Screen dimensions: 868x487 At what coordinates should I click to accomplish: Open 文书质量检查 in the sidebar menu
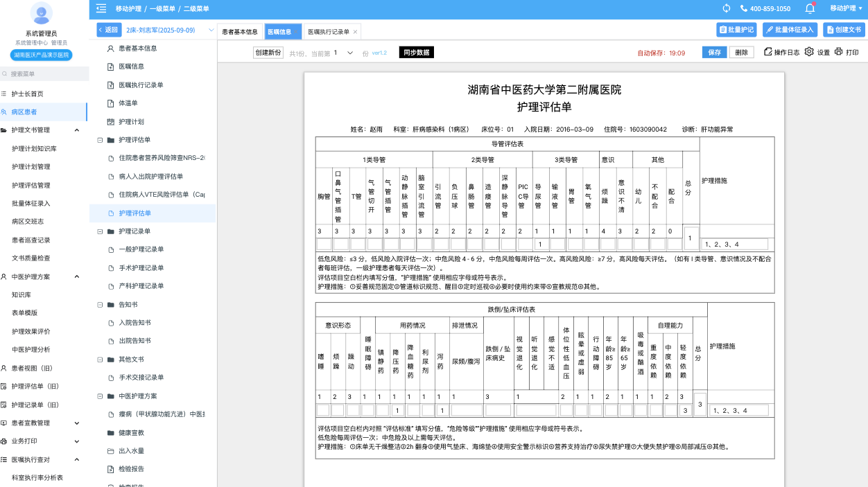coord(31,258)
